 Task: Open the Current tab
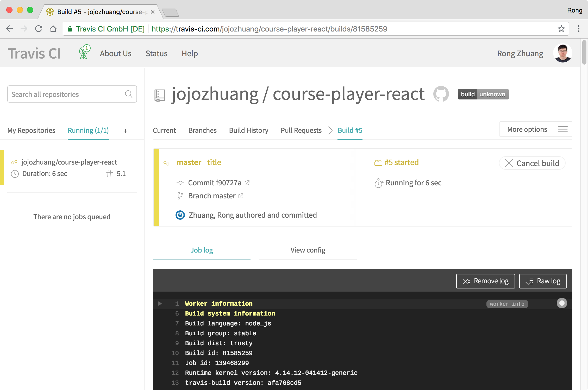[x=164, y=130]
